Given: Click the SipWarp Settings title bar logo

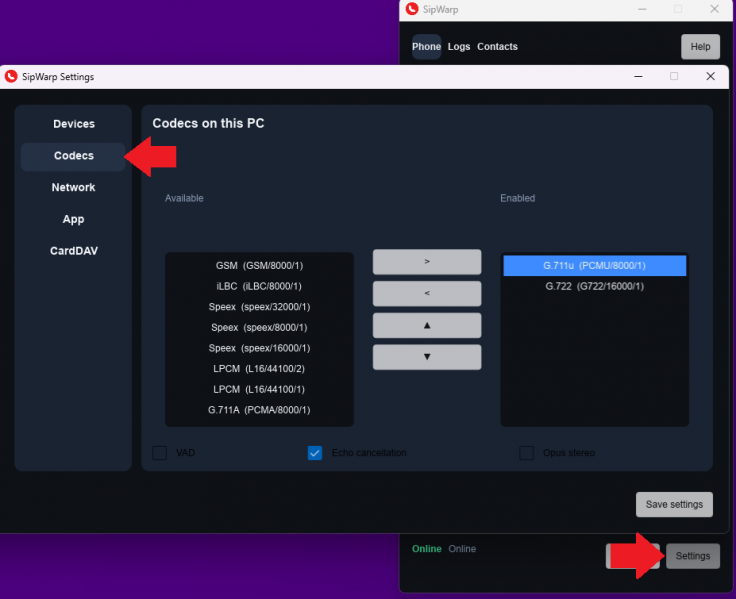Looking at the screenshot, I should [x=11, y=76].
